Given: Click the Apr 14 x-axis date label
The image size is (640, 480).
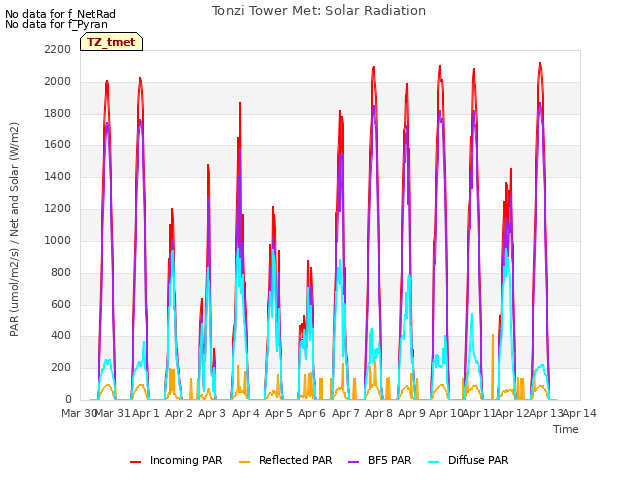Looking at the screenshot, I should [580, 413].
